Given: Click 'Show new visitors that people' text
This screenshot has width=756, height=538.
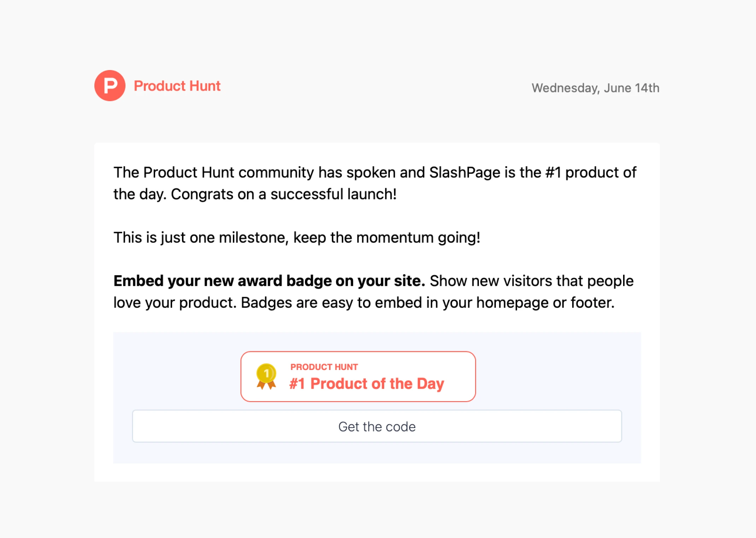Looking at the screenshot, I should [x=531, y=281].
